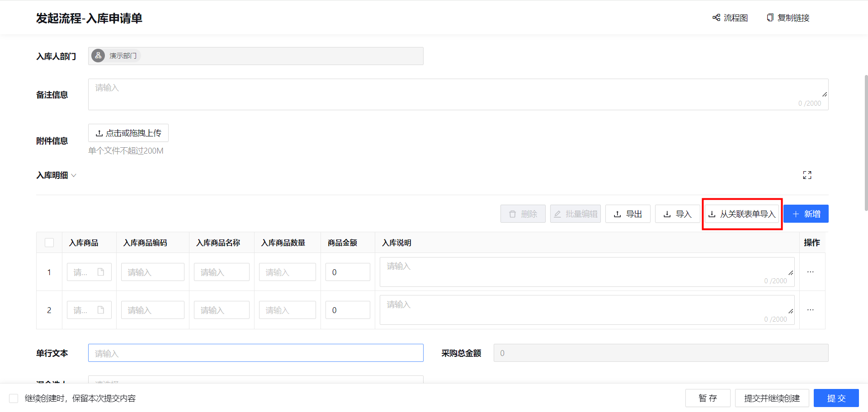Toggle 继续创建时，保留本次提交内容 checkbox
This screenshot has width=868, height=412.
[x=14, y=398]
